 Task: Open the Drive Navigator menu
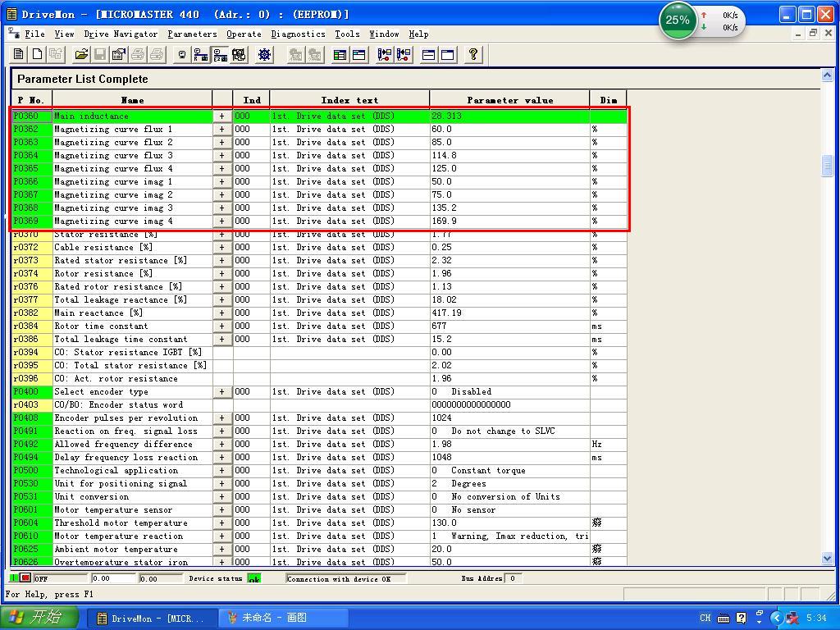coord(121,34)
